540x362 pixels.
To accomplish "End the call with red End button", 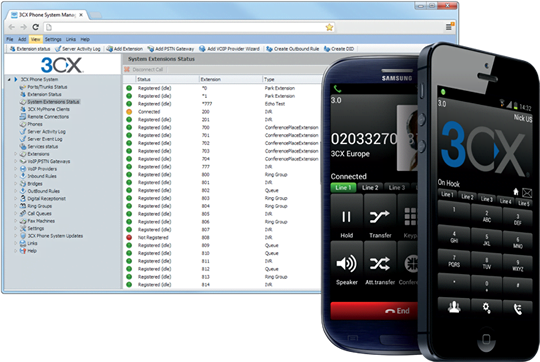I will point(374,311).
